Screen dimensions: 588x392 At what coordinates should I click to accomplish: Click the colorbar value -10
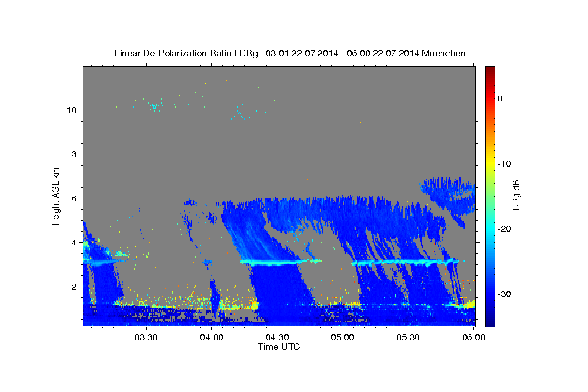[x=505, y=164]
